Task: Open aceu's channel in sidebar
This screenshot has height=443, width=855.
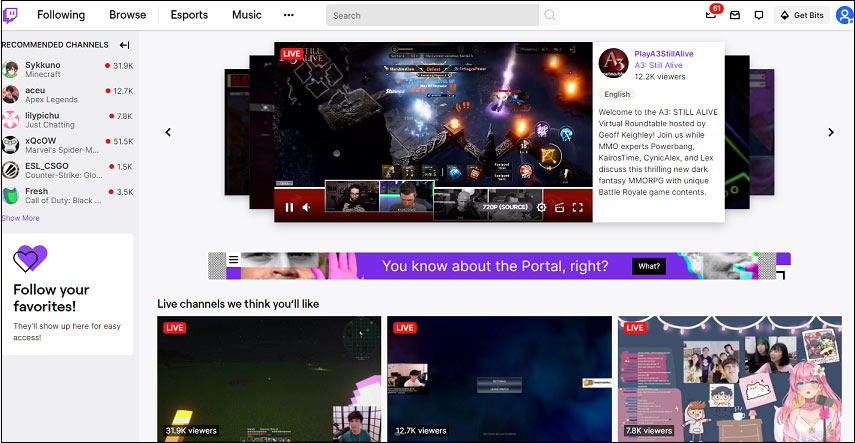Action: pos(69,94)
